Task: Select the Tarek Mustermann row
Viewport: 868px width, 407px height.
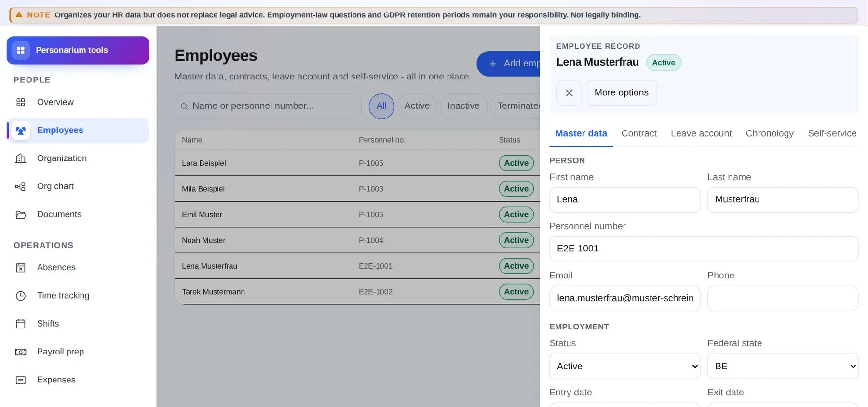Action: [x=357, y=292]
